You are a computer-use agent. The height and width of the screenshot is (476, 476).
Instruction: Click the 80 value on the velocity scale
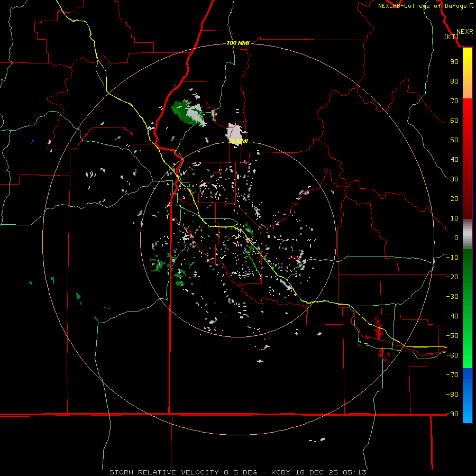pyautogui.click(x=454, y=81)
